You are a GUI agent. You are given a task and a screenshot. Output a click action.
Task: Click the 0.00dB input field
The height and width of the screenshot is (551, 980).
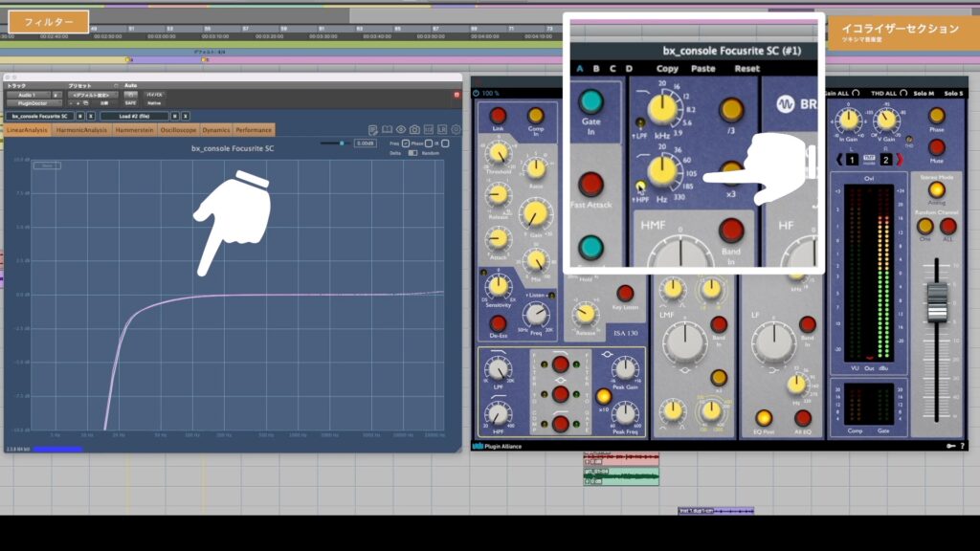pos(365,143)
